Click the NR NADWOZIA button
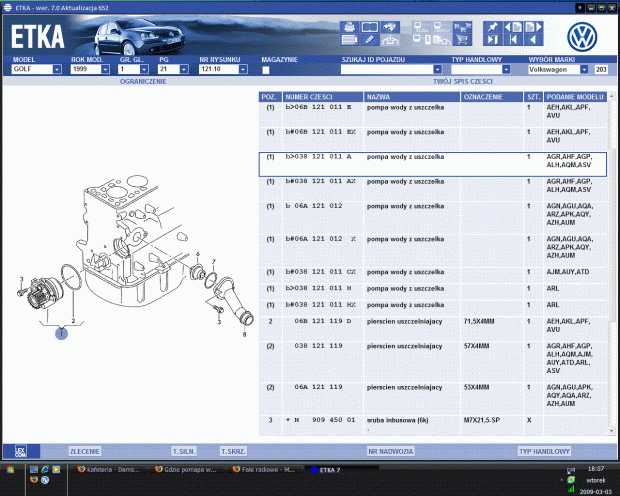Image resolution: width=620 pixels, height=496 pixels. click(391, 451)
